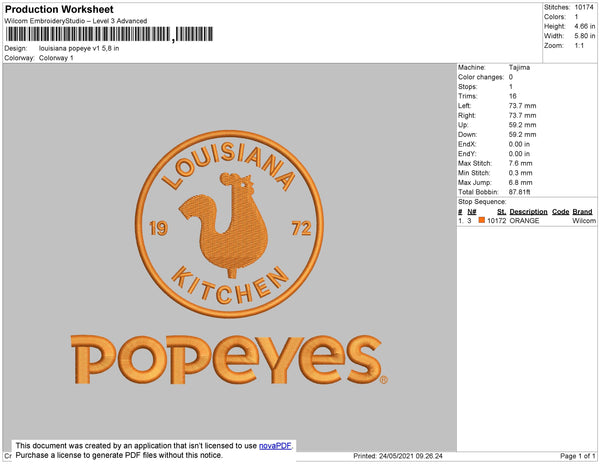Image resolution: width=600 pixels, height=464 pixels.
Task: Click the Max Jump value 6.8 mm
Action: point(520,182)
